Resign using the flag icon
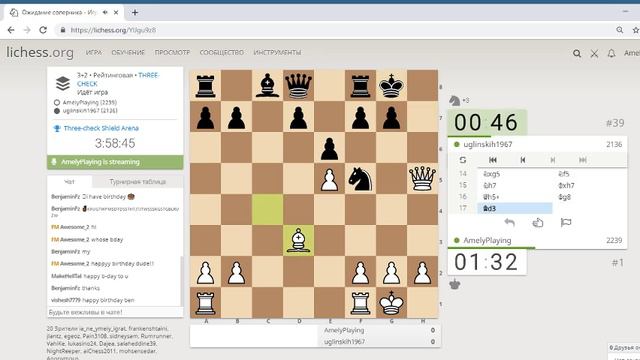 point(566,222)
